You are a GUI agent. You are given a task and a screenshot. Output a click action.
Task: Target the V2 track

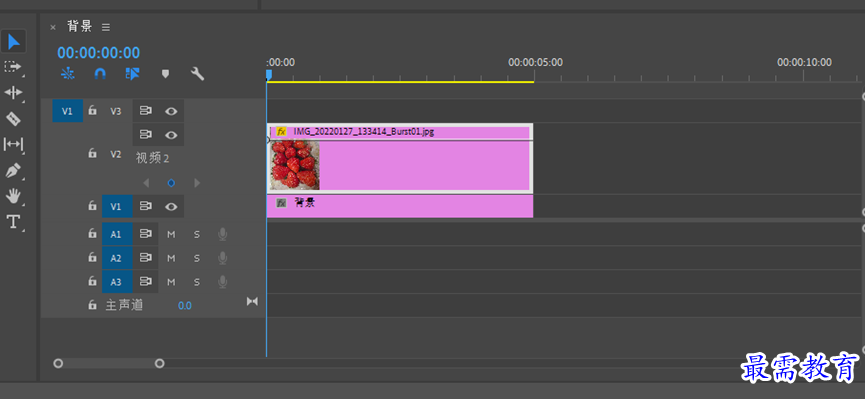pyautogui.click(x=115, y=155)
